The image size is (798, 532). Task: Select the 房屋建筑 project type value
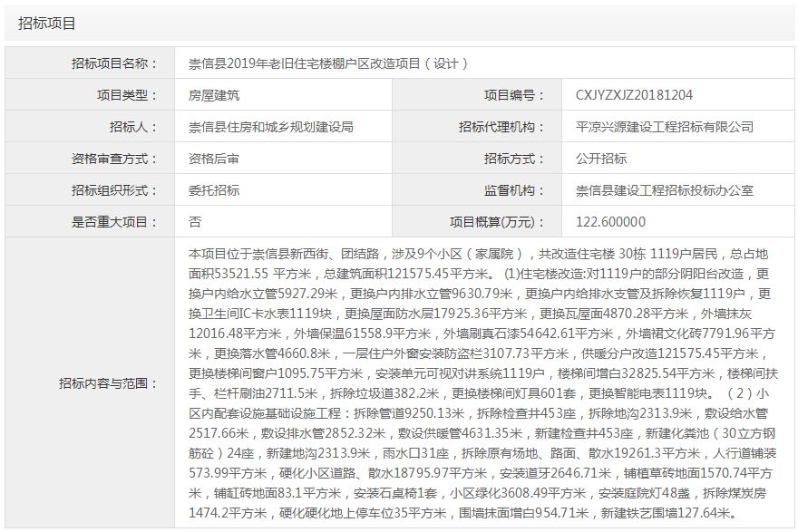click(214, 95)
